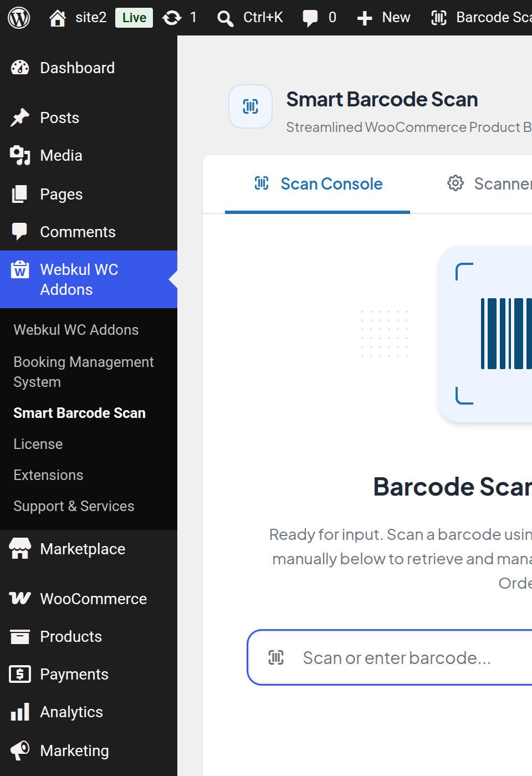Click the Marketing megaphone icon
The height and width of the screenshot is (776, 532).
[20, 751]
